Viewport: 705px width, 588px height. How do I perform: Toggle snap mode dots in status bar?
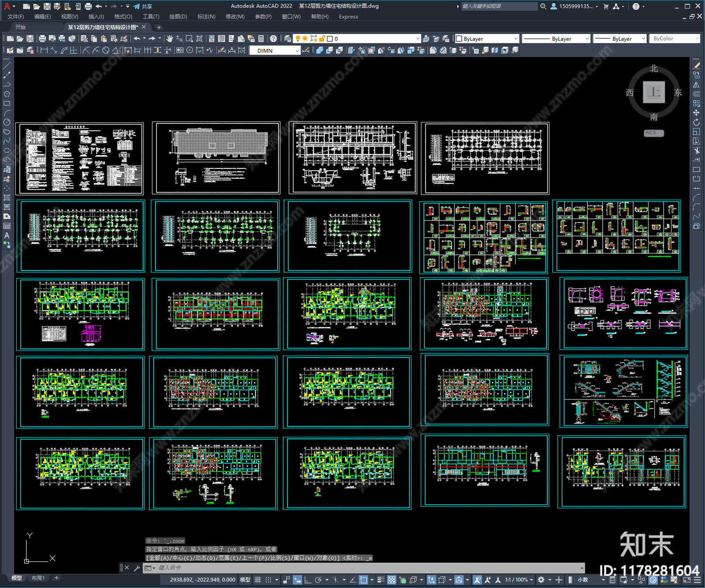coord(268,580)
